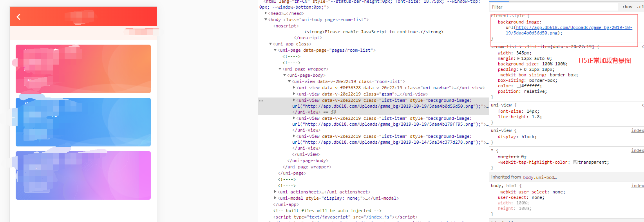Screen dimensions: 644x222
Task: Click the 'position: relative' declaration
Action: pyautogui.click(x=523, y=91)
